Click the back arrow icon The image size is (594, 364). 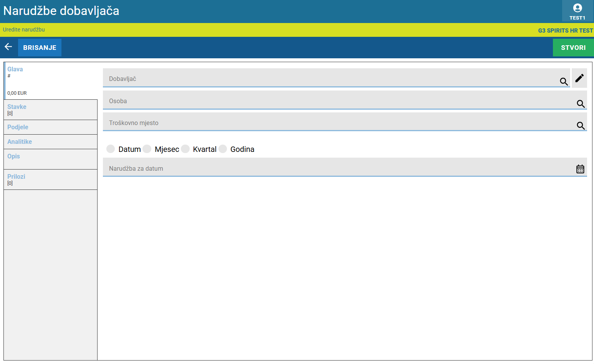(8, 47)
